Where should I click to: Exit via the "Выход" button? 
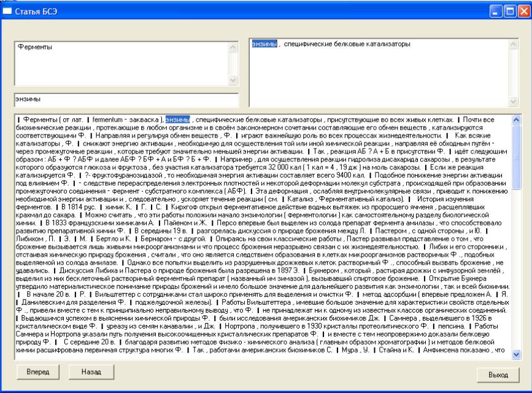coord(497,374)
